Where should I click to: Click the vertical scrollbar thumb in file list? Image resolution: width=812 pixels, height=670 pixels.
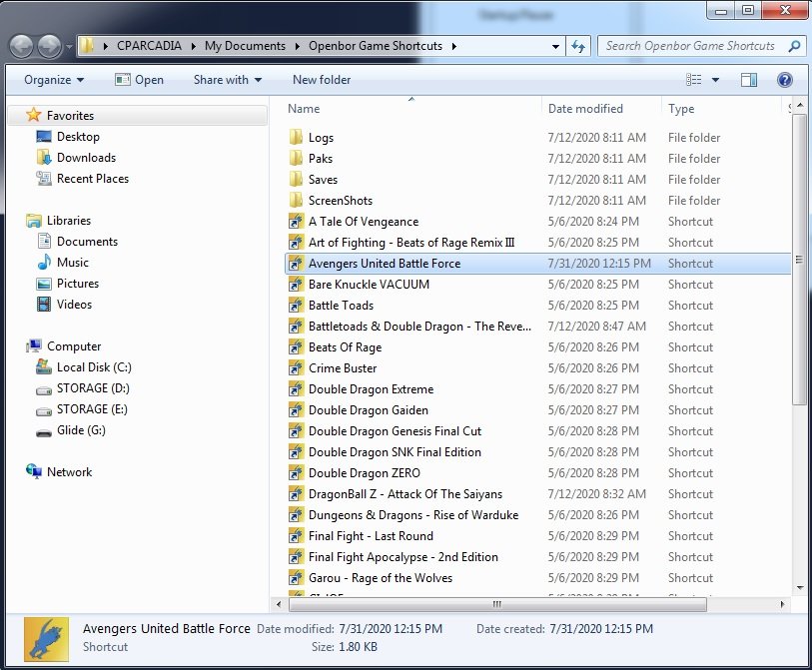coord(800,259)
